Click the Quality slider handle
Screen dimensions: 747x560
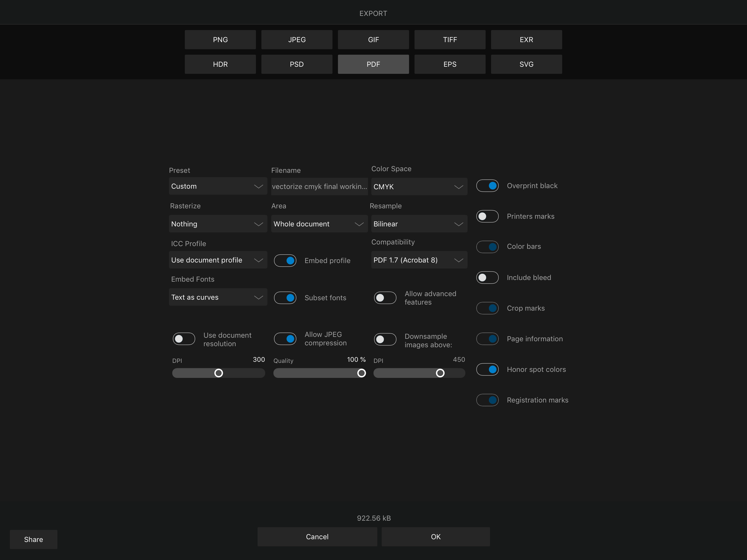point(361,373)
